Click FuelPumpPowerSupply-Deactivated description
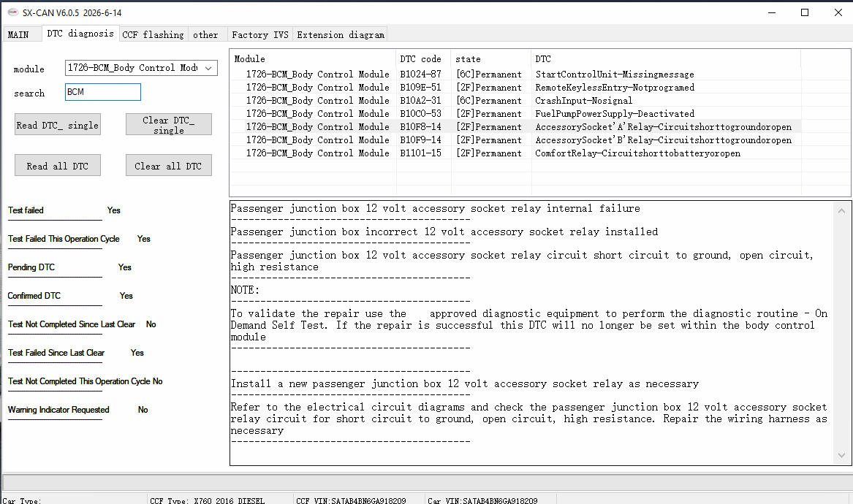This screenshot has width=853, height=504. (x=615, y=114)
